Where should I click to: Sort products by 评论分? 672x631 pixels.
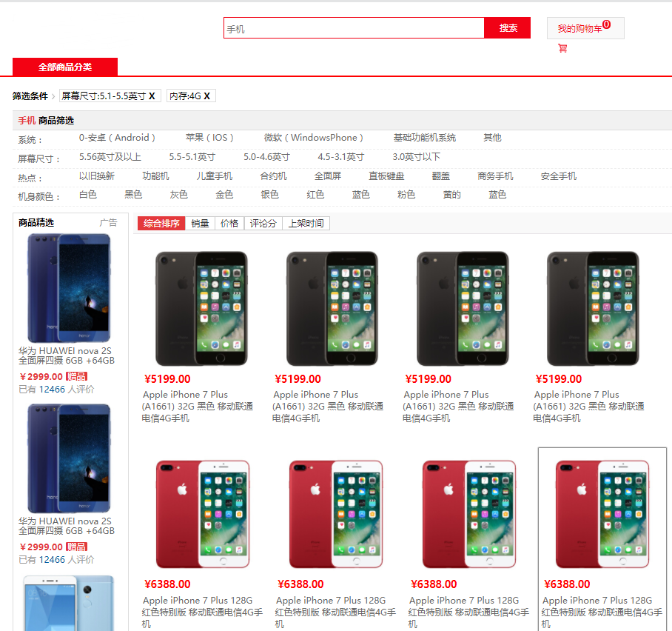[x=263, y=224]
